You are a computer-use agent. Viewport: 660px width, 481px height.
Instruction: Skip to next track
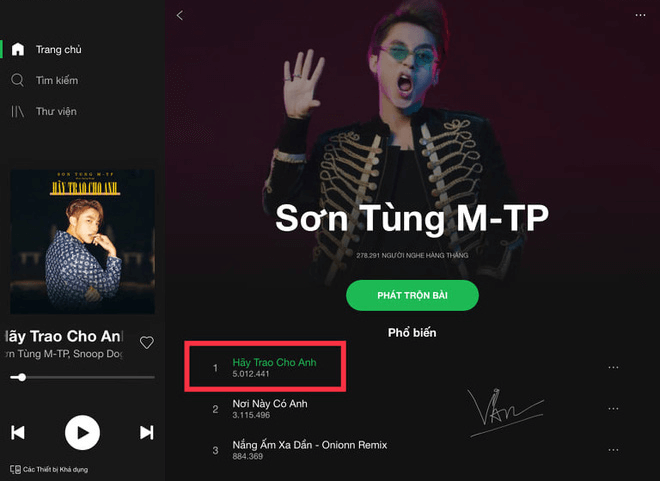click(x=146, y=433)
